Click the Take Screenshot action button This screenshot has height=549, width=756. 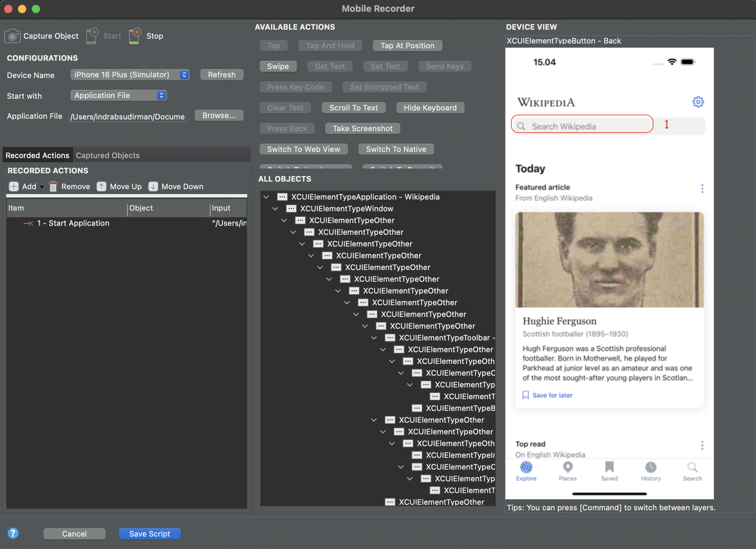362,128
